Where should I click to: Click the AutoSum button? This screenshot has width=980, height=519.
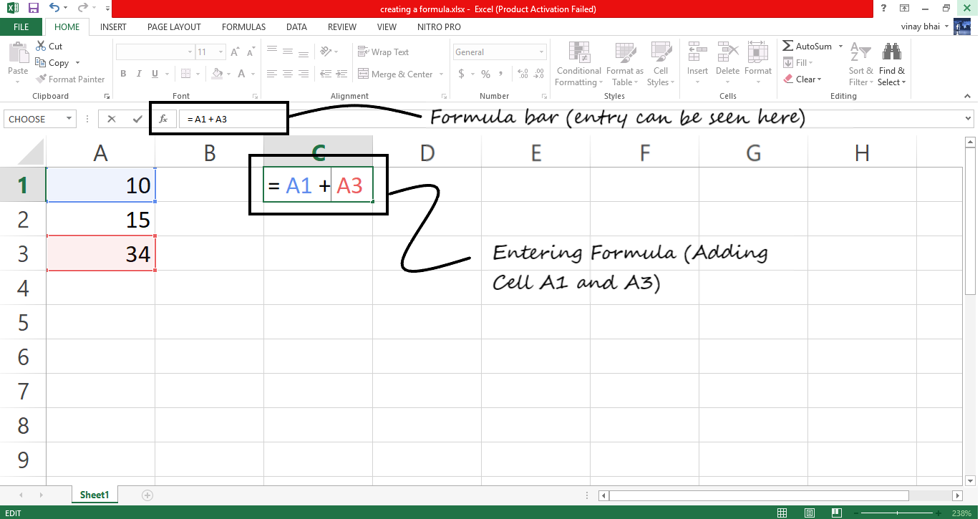807,46
